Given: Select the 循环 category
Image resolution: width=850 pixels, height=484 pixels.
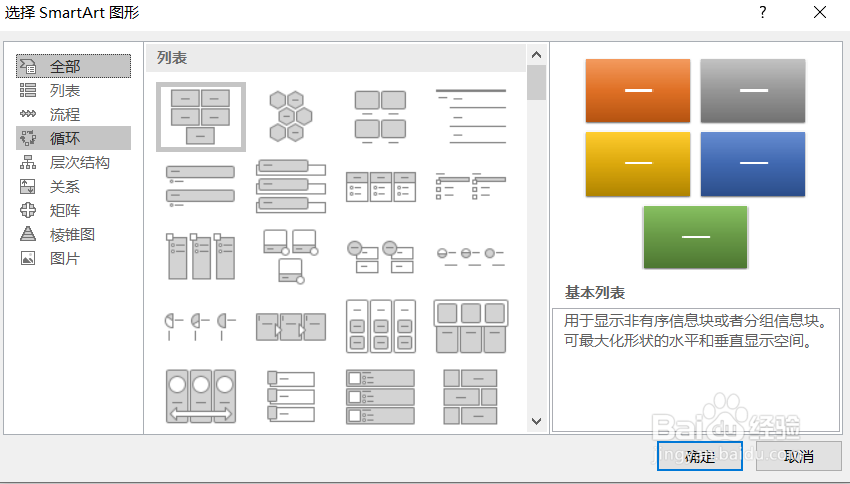Looking at the screenshot, I should 74,138.
